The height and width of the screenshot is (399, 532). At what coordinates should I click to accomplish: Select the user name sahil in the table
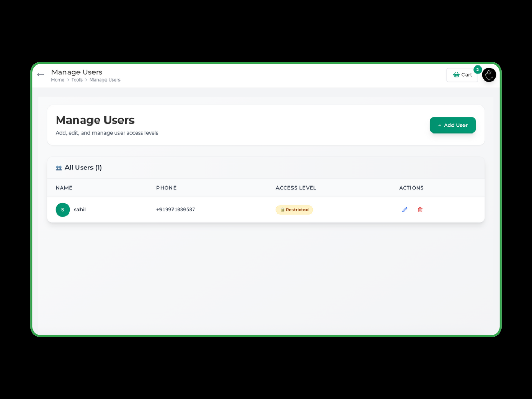pos(79,210)
